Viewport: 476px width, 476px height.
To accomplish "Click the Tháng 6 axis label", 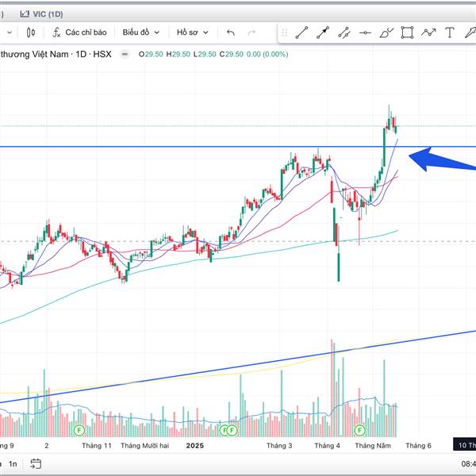I will point(418,446).
